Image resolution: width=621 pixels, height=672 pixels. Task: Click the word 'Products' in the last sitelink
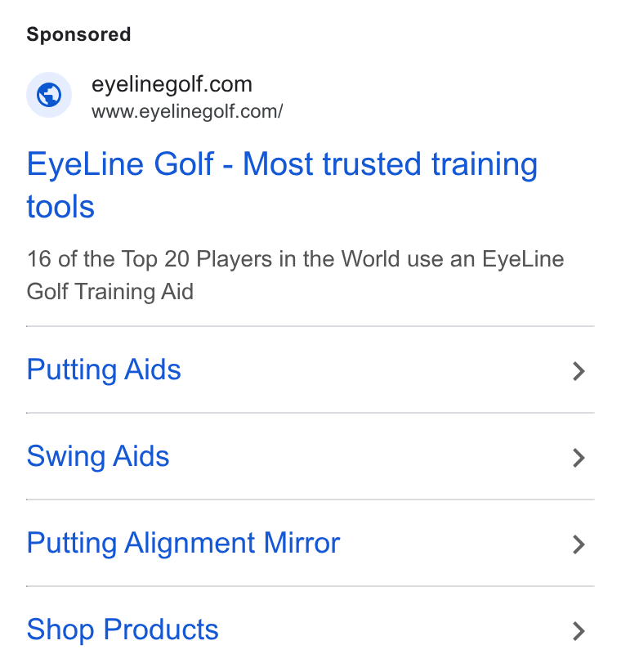pyautogui.click(x=161, y=629)
